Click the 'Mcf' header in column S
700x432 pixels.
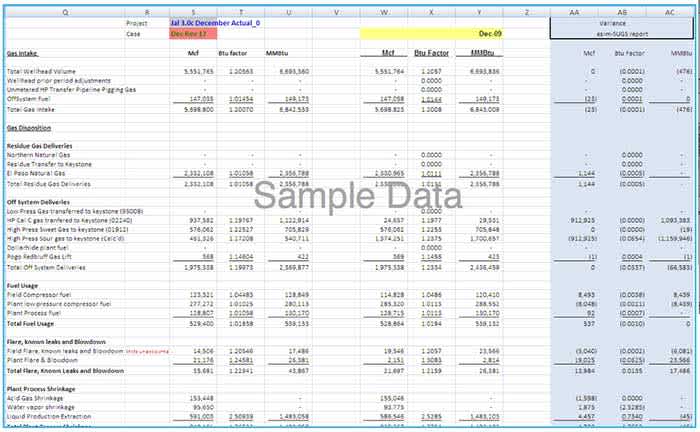coord(193,53)
